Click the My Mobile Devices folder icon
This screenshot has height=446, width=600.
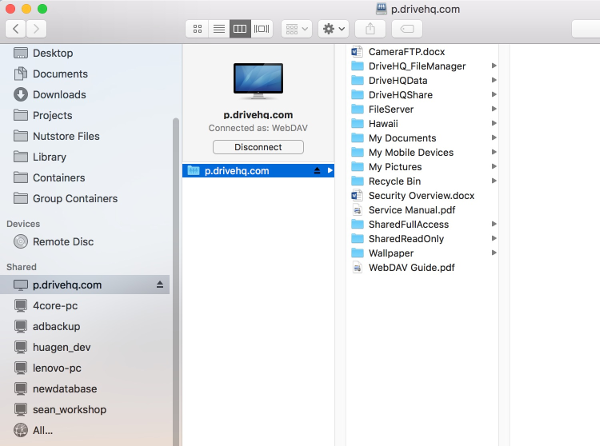pyautogui.click(x=357, y=152)
